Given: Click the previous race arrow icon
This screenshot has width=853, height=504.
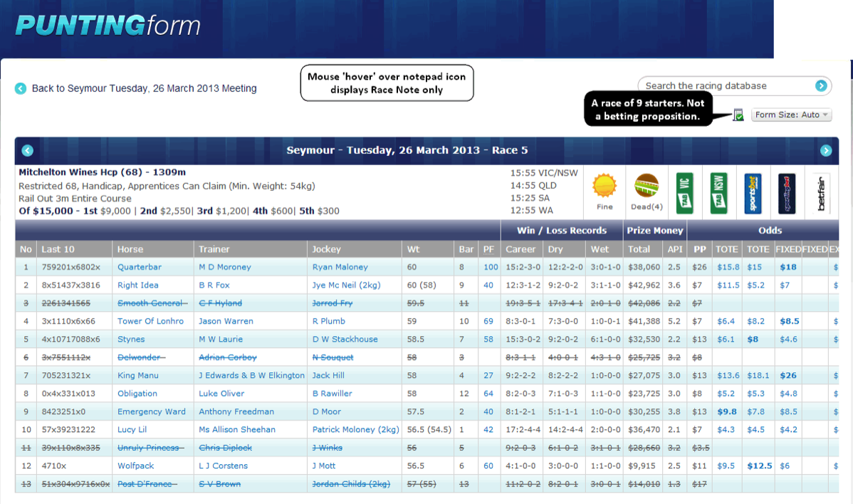Looking at the screenshot, I should [27, 150].
